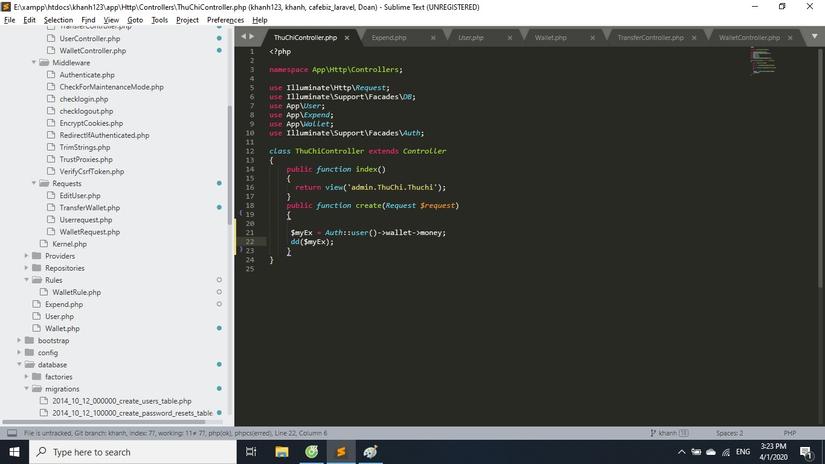Open File Explorer from taskbar
Viewport: 825px width, 464px height.
[281, 452]
